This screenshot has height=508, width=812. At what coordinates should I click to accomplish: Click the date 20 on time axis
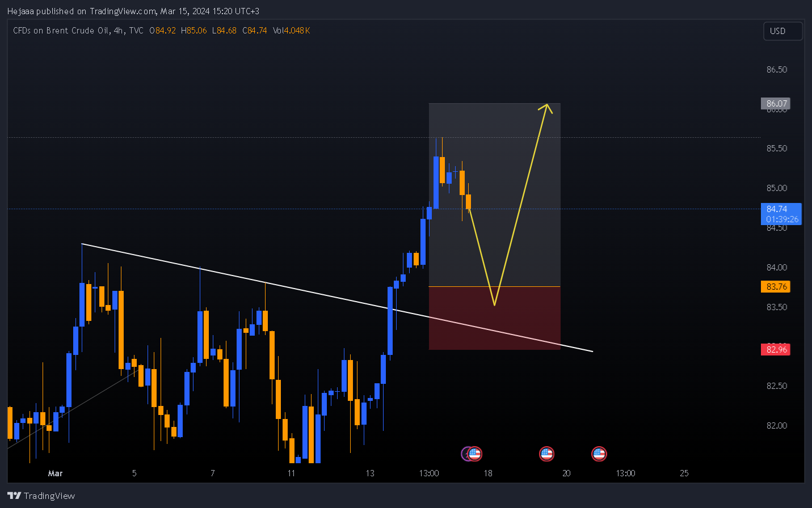point(566,473)
